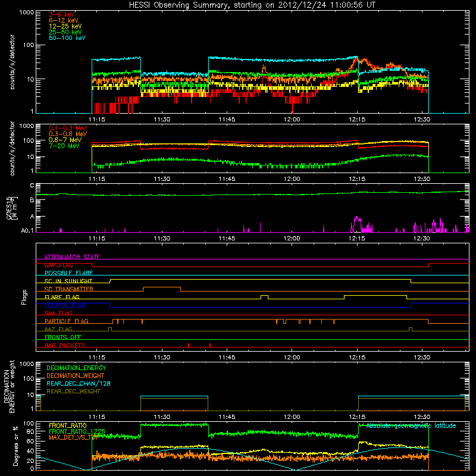Screen dimensions: 476x476
Task: Select the FRONTS_OFF label
Action: (x=63, y=337)
